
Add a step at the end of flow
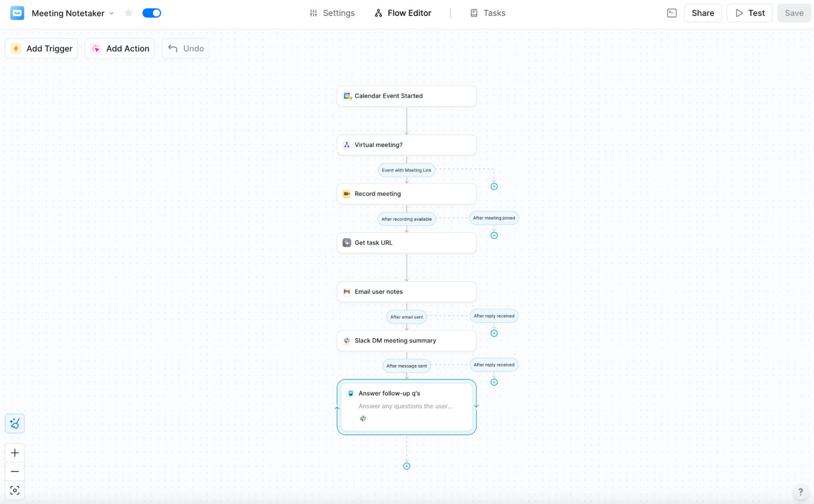pos(407,466)
